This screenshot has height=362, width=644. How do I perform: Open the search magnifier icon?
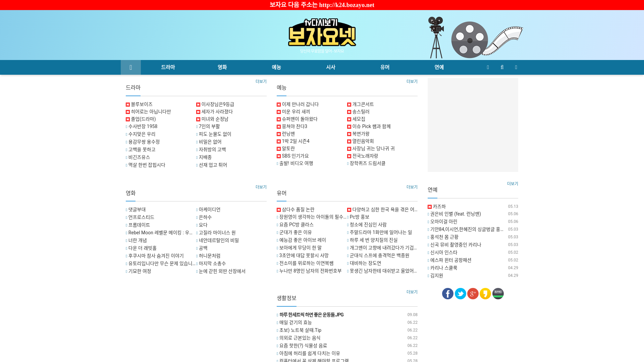tap(502, 67)
